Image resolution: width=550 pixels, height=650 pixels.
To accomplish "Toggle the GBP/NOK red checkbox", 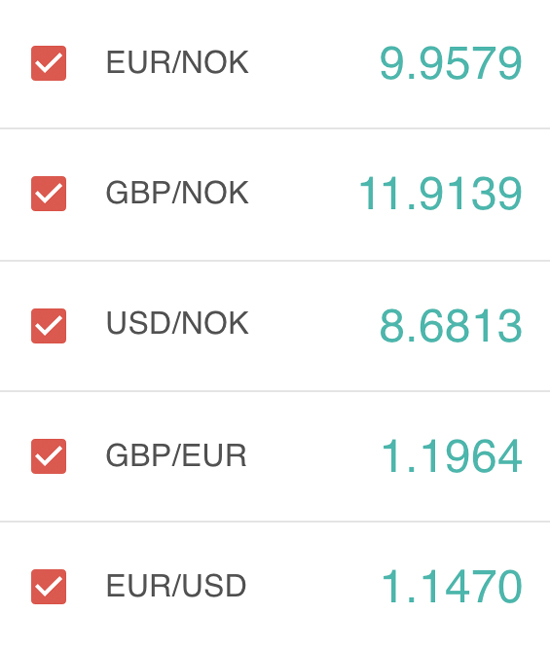I will click(48, 193).
